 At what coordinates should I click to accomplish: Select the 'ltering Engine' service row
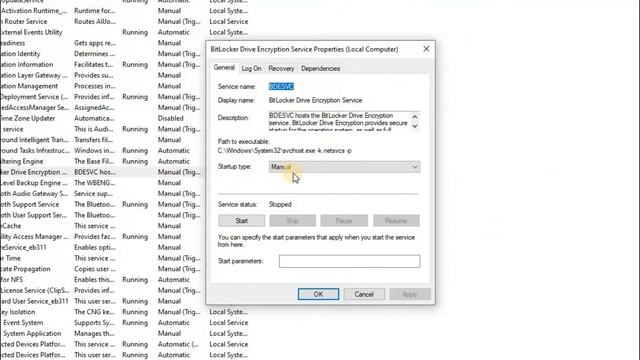103,161
